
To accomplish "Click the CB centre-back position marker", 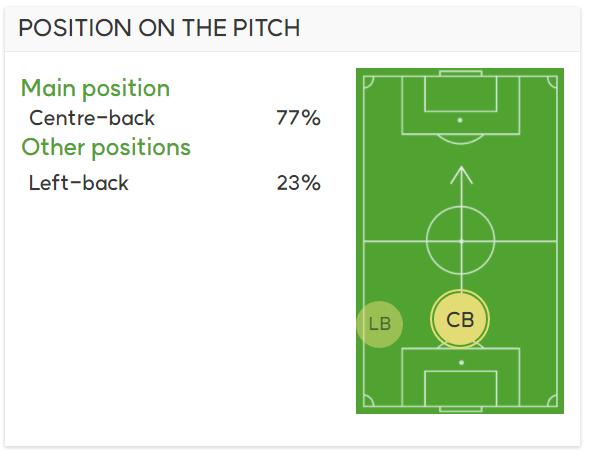I will point(460,319).
